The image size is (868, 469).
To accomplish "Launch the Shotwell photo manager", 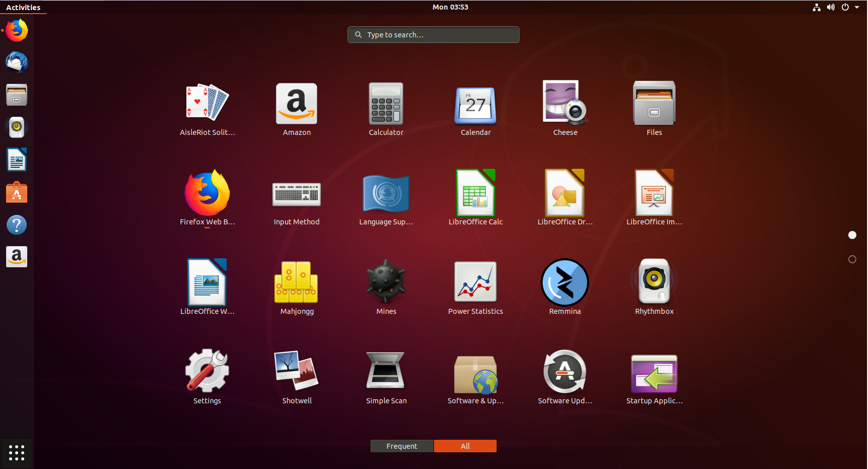I will 297,371.
